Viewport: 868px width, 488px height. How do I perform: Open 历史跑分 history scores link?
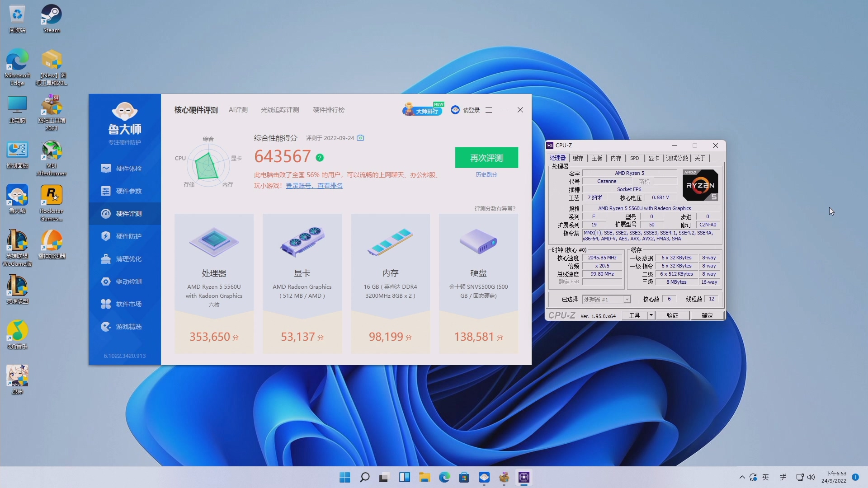click(486, 174)
